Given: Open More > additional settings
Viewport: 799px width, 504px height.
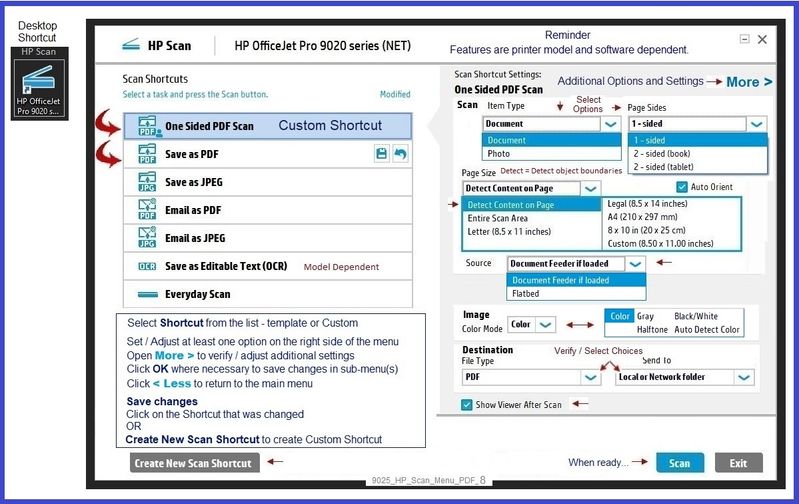Looking at the screenshot, I should point(749,82).
